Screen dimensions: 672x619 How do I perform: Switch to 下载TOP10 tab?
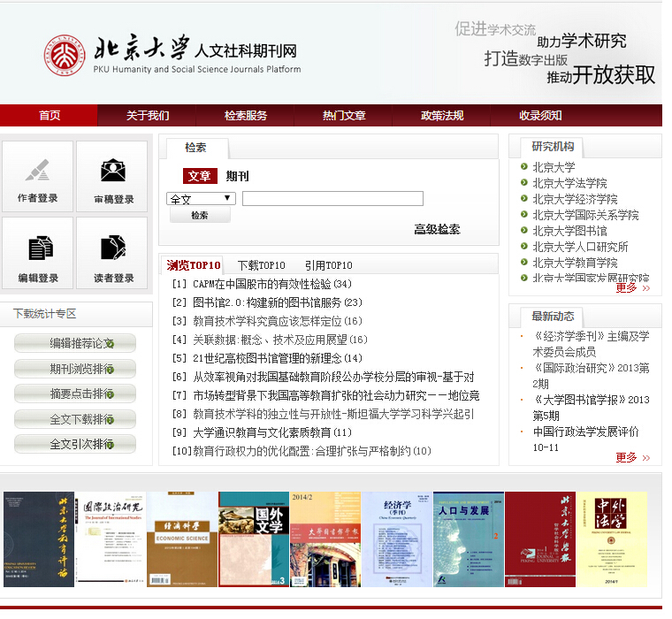coord(261,265)
